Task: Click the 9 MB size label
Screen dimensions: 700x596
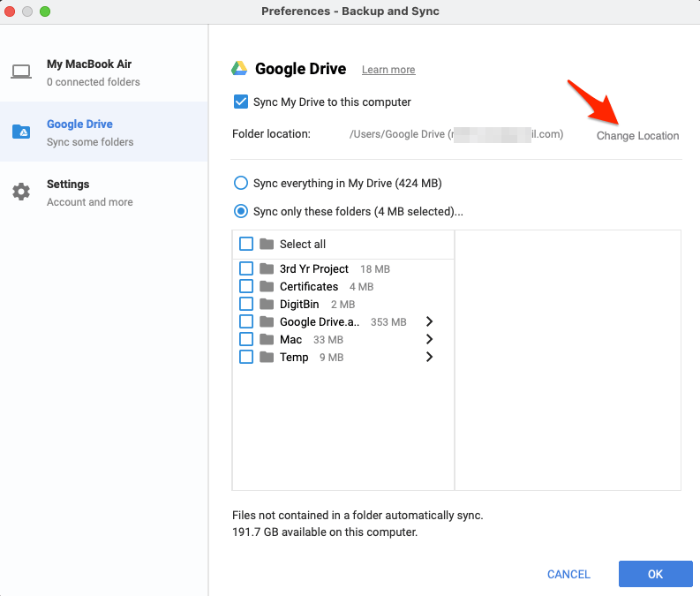Action: point(331,357)
